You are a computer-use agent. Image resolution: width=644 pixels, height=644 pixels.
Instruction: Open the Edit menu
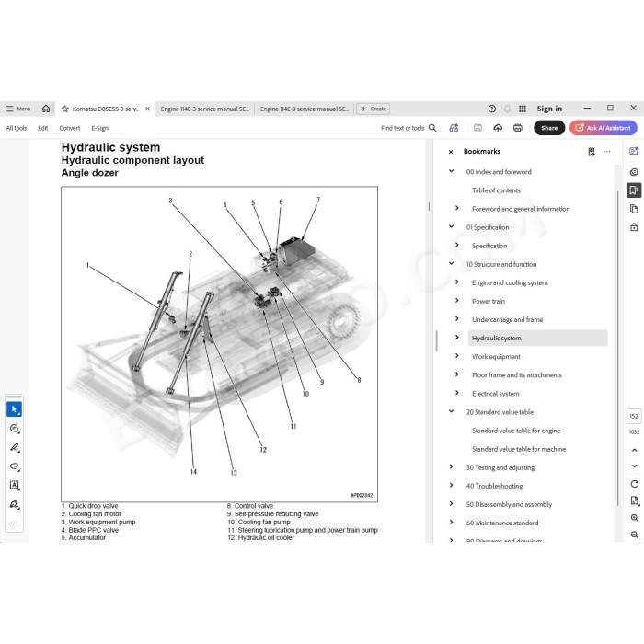click(43, 128)
